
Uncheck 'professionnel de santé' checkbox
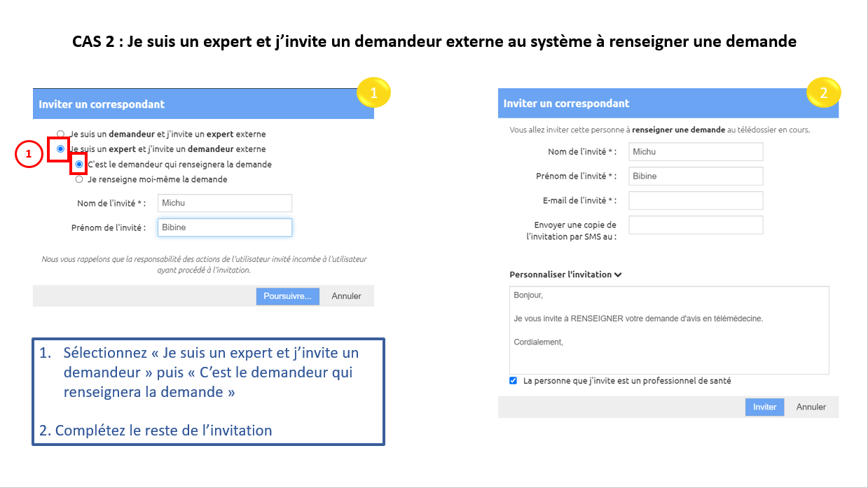click(x=514, y=381)
